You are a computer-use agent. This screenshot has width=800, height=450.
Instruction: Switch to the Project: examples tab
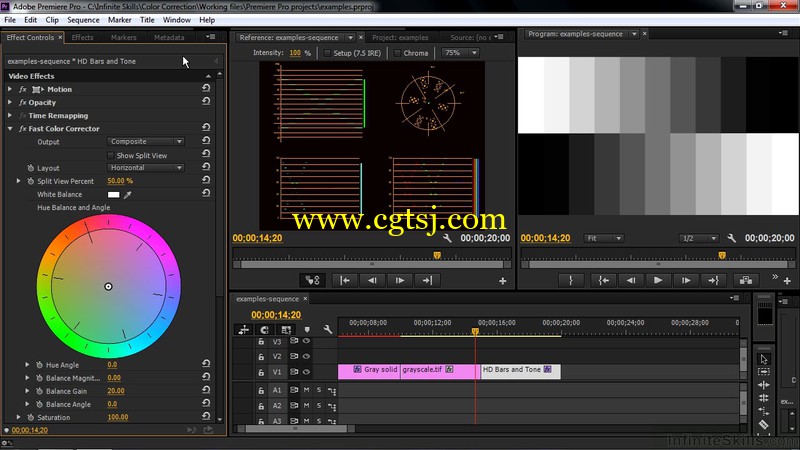[x=400, y=37]
